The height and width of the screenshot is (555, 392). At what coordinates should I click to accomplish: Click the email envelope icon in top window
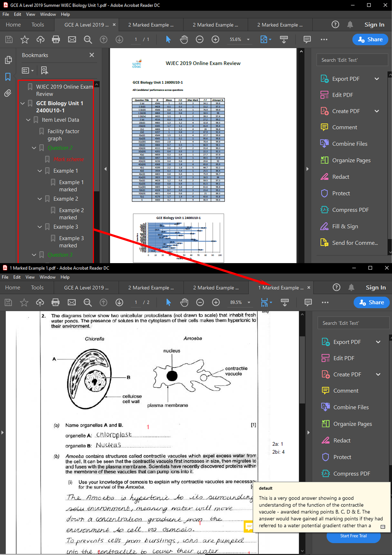coord(72,39)
